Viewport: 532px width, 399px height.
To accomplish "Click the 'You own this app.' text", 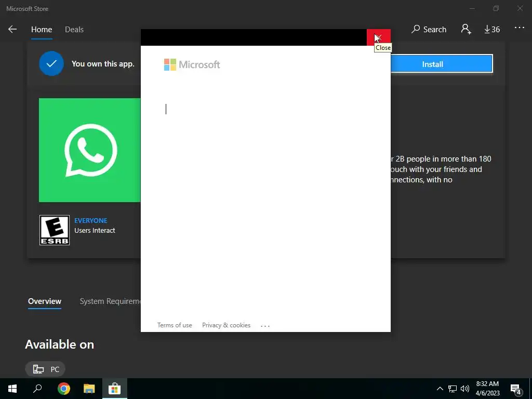I will point(103,64).
